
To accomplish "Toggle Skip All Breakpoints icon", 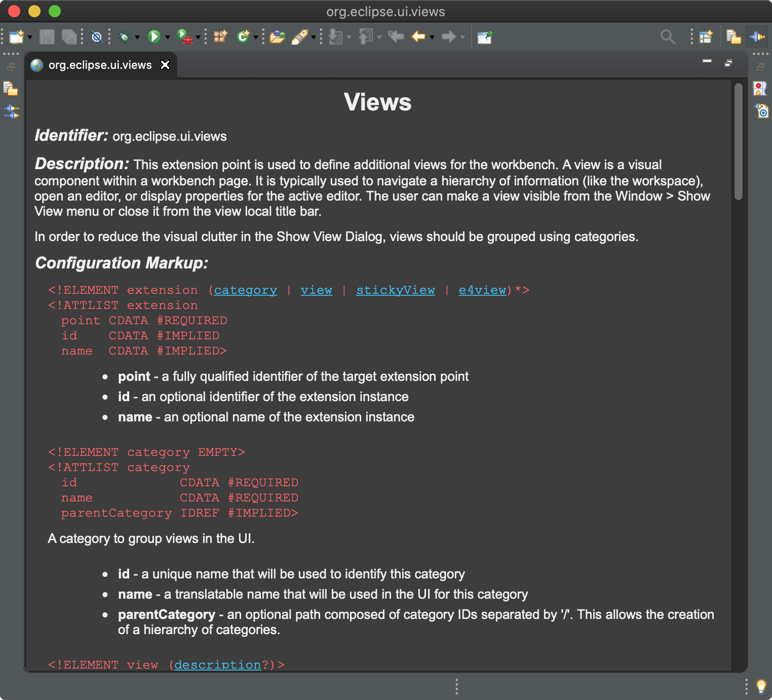I will (96, 37).
